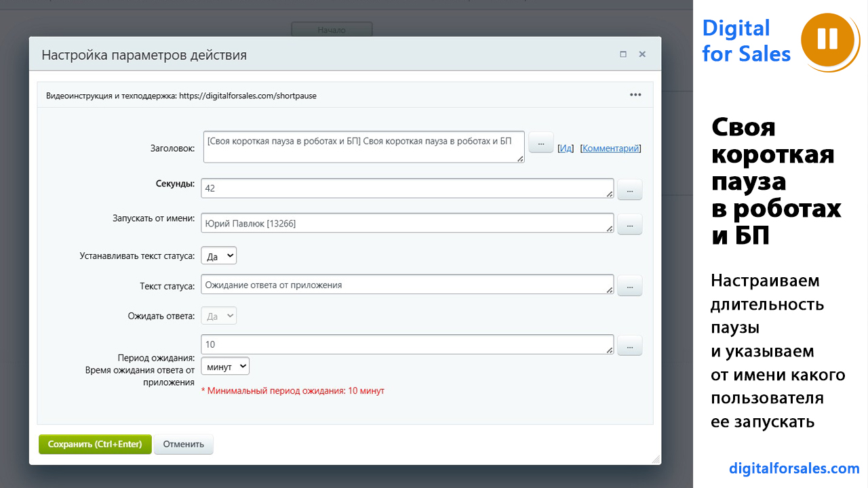Click the orange pause logo icon
The width and height of the screenshot is (868, 488).
coord(827,39)
